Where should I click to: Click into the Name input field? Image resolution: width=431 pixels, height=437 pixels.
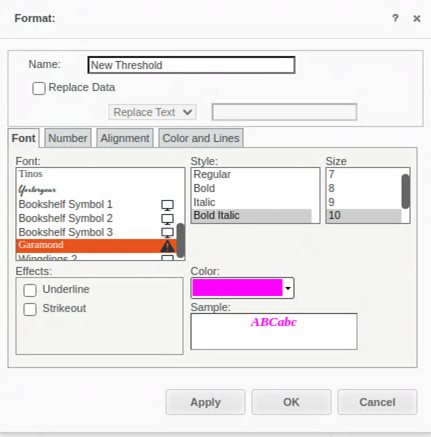tap(191, 65)
